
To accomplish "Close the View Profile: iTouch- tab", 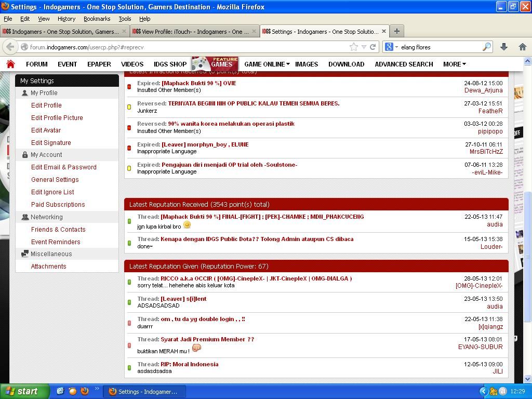I will 254,31.
